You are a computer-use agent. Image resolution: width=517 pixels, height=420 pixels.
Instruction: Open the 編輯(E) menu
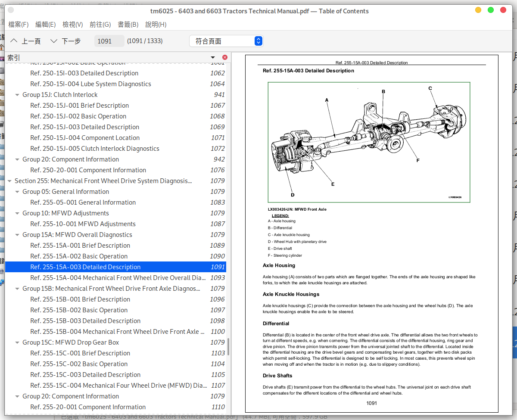click(x=45, y=25)
